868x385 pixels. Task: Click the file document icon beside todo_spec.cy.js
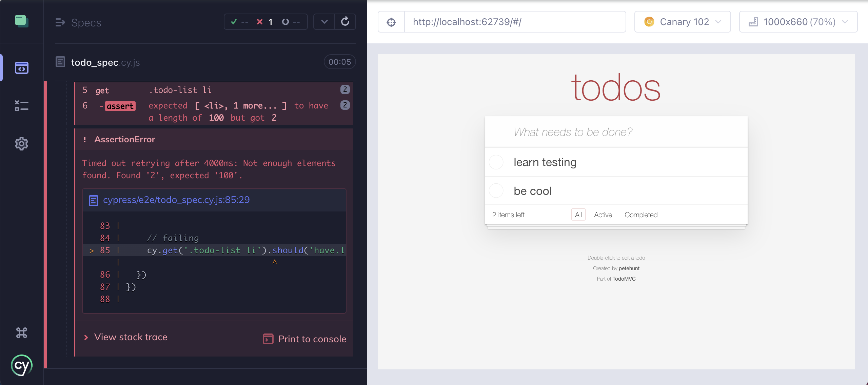tap(60, 62)
